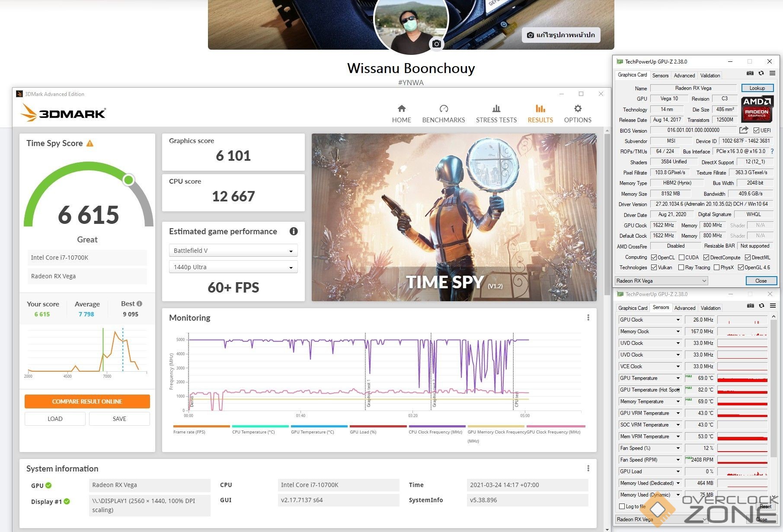
Task: Switch to the Stress Tests section
Action: click(496, 114)
